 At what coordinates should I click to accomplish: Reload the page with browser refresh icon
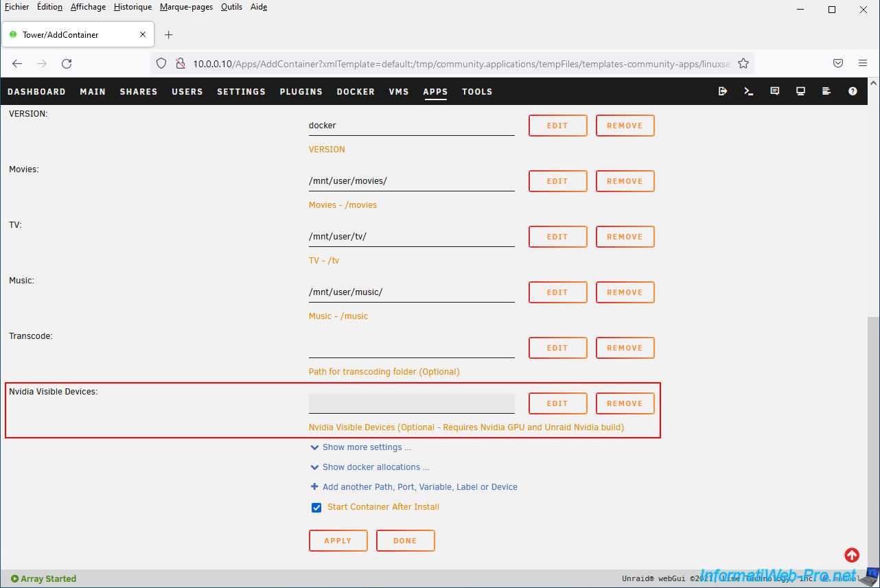click(67, 63)
